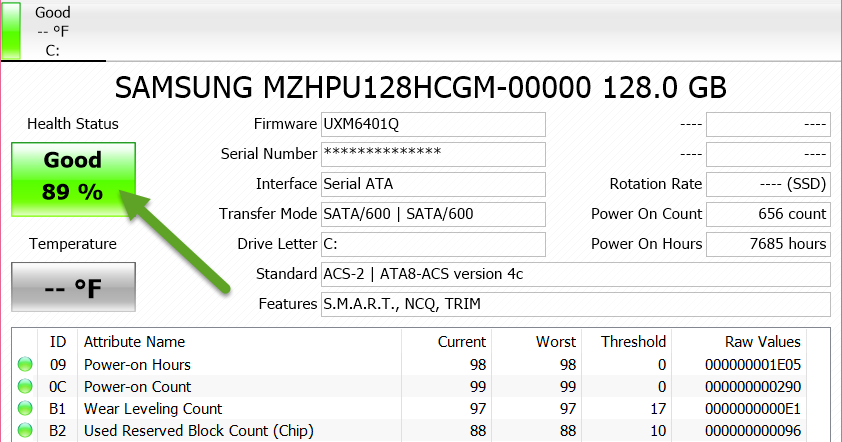This screenshot has height=442, width=842.
Task: Click raw value 000000000096
Action: pyautogui.click(x=753, y=431)
